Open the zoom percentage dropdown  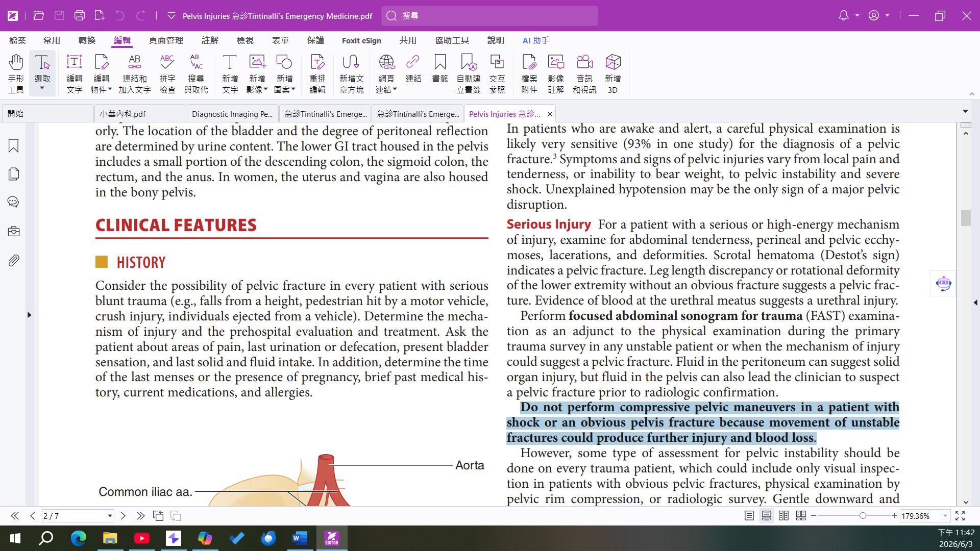[x=945, y=516]
